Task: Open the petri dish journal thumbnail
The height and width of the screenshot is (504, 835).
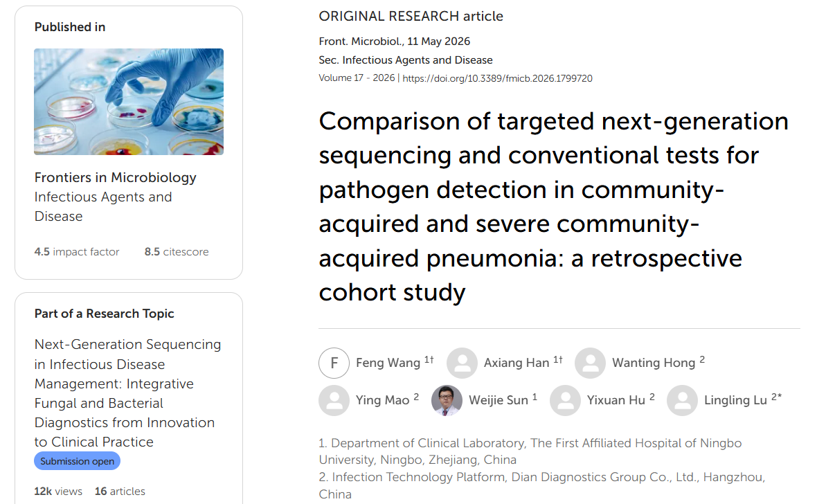Action: pyautogui.click(x=129, y=102)
